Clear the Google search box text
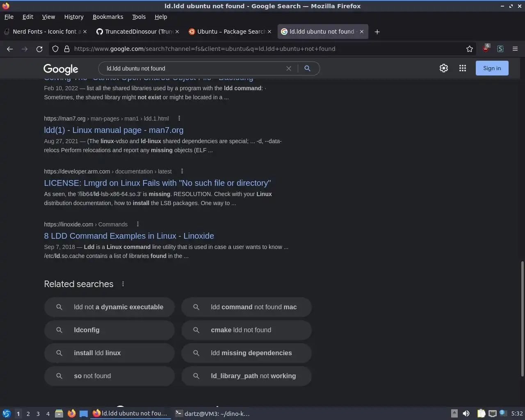 click(x=289, y=68)
